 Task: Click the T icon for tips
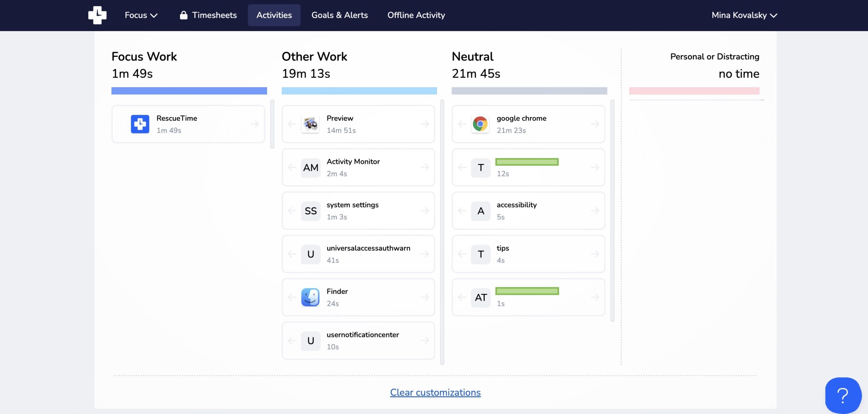(480, 254)
